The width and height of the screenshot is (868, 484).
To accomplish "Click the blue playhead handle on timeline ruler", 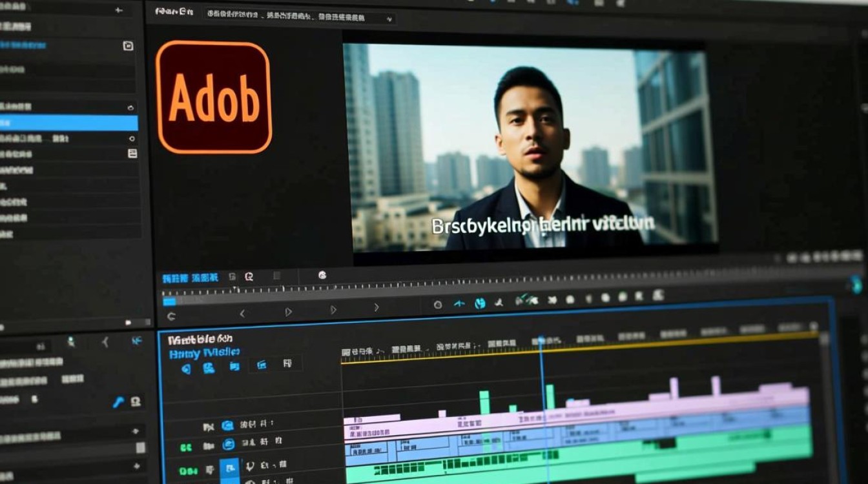I will pos(541,340).
